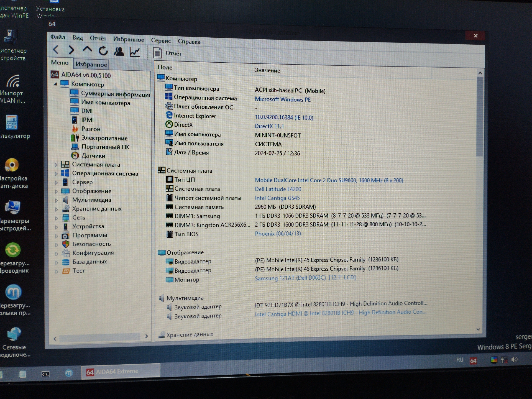532x399 pixels.
Task: Expand the Сервер tree node
Action: (x=56, y=182)
